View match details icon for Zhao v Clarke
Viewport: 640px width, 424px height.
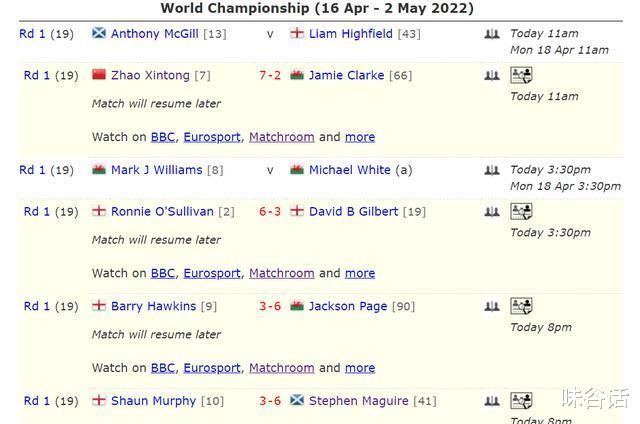point(521,75)
